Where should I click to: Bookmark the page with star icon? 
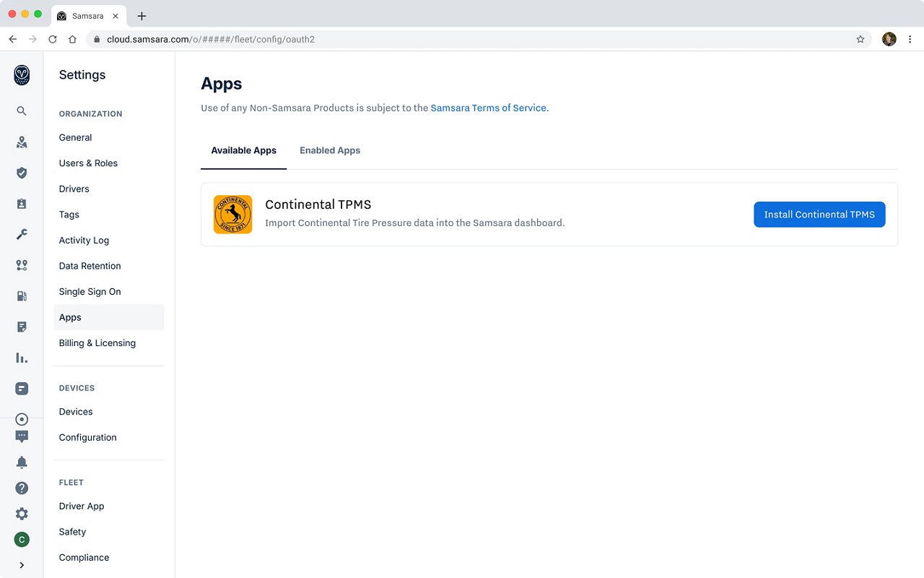coord(860,39)
